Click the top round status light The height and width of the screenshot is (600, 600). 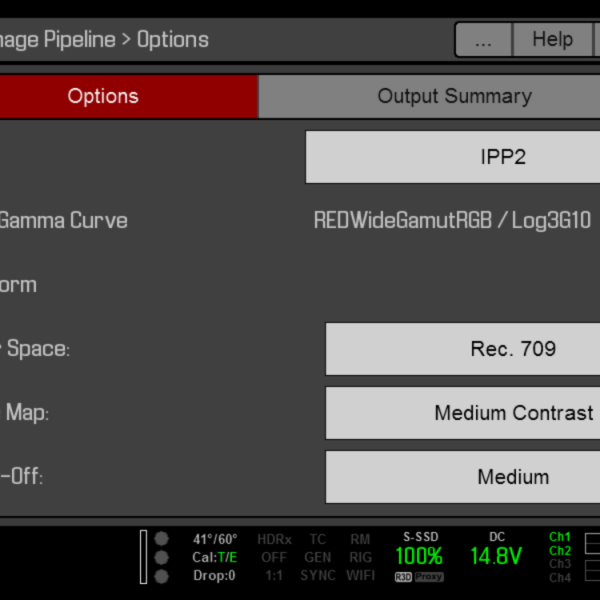tap(161, 539)
